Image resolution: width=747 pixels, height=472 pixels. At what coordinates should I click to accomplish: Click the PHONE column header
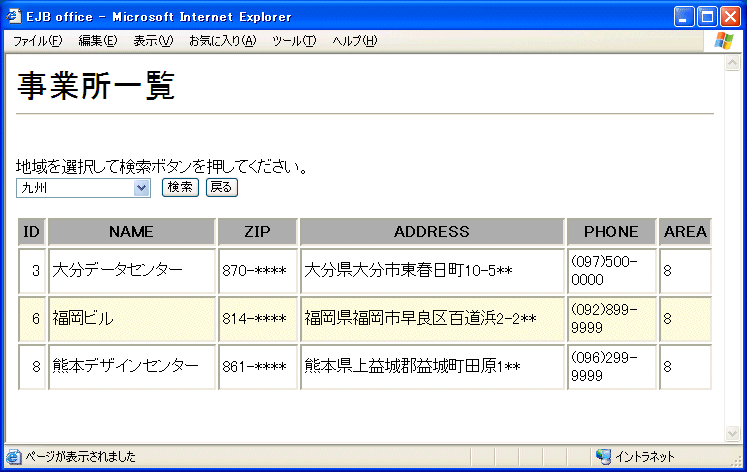point(611,231)
